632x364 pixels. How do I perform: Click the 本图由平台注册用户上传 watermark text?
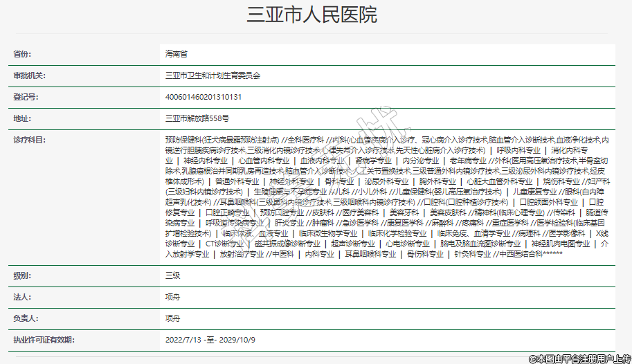point(580,358)
